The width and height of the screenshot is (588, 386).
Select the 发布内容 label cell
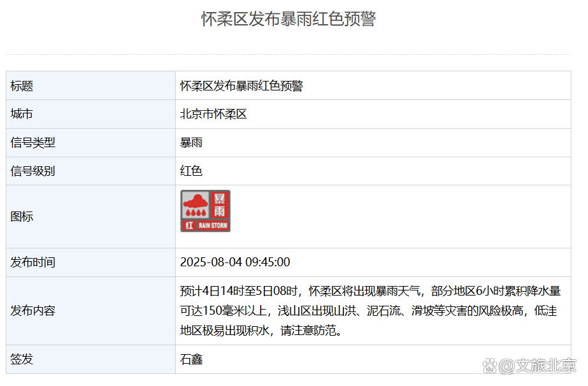pos(33,311)
